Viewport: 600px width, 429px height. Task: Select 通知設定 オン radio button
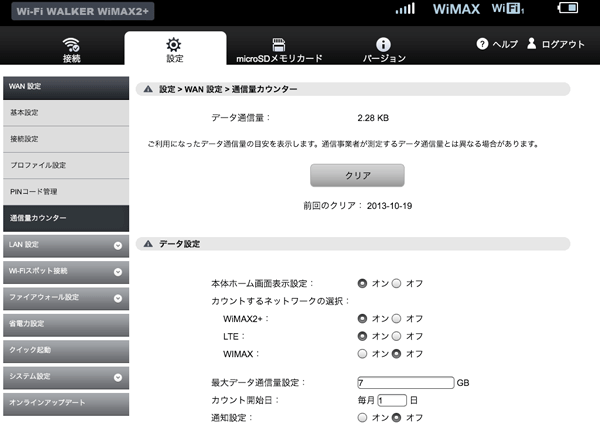click(362, 417)
